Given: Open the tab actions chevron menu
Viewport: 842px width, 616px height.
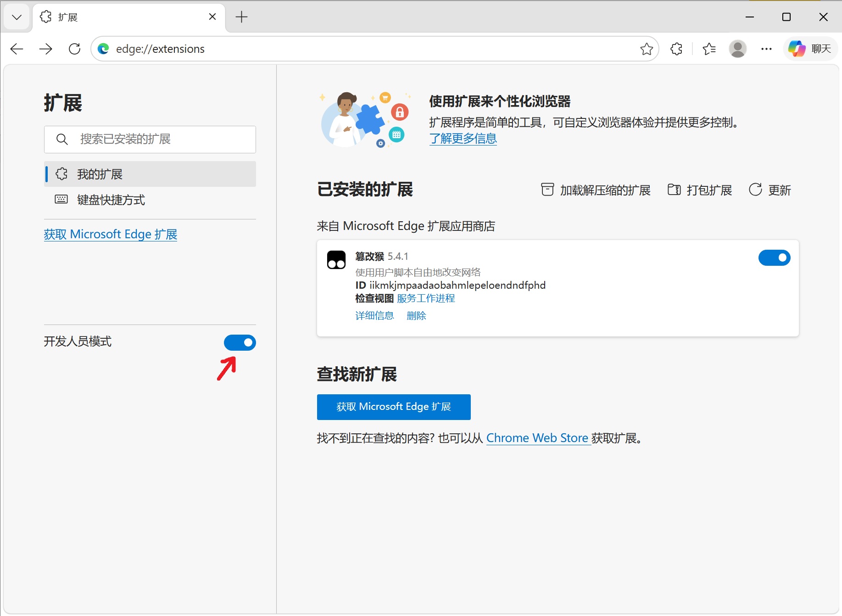Looking at the screenshot, I should coord(17,17).
